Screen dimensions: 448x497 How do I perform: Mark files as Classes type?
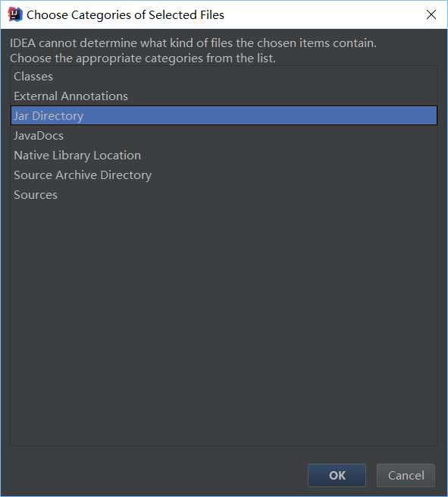tap(224, 77)
